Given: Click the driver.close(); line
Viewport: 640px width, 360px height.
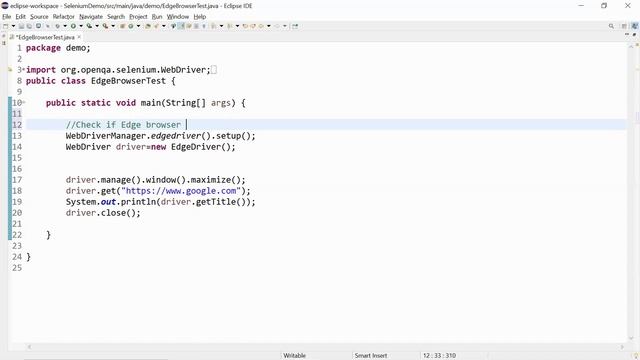Looking at the screenshot, I should click(103, 213).
